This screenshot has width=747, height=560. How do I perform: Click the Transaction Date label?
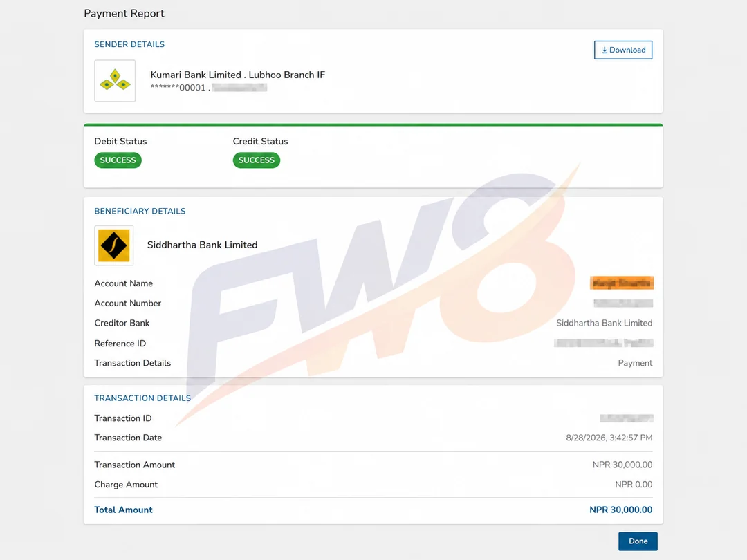pyautogui.click(x=128, y=438)
